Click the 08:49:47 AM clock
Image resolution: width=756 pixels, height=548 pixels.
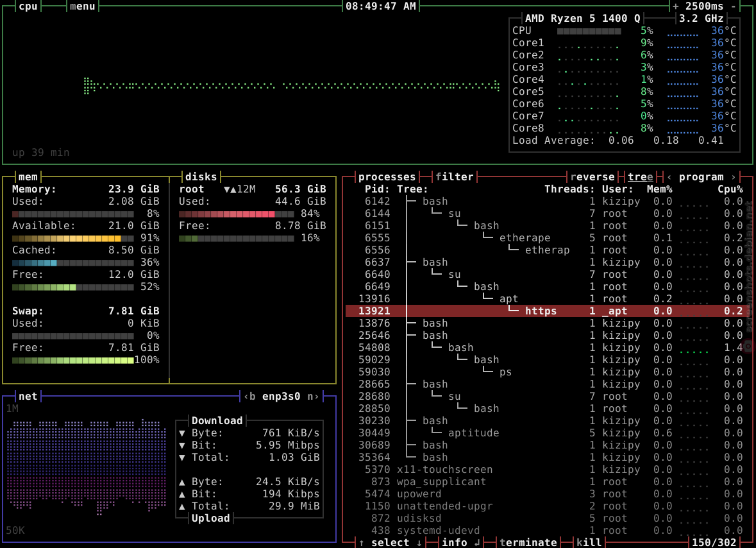381,6
